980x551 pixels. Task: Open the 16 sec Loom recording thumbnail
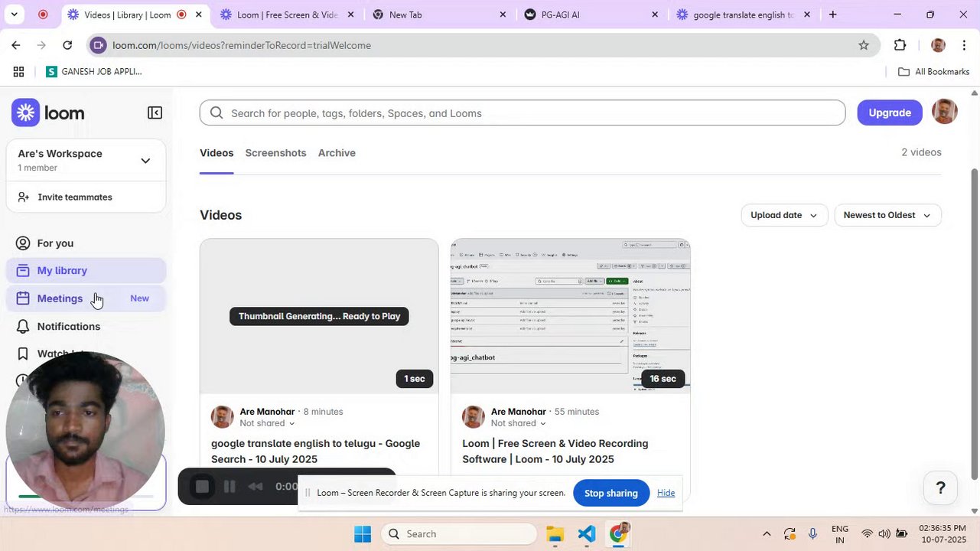pyautogui.click(x=570, y=316)
